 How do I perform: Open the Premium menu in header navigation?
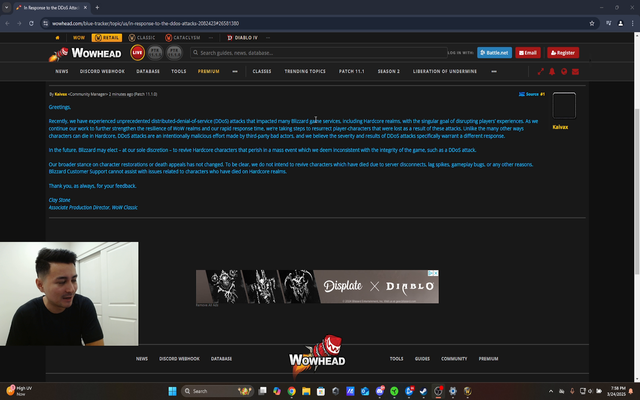click(209, 71)
